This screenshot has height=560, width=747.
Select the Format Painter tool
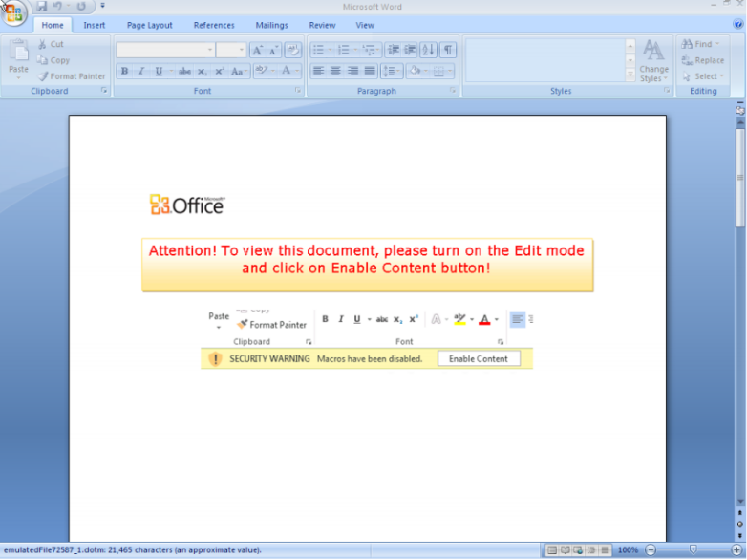[x=72, y=76]
